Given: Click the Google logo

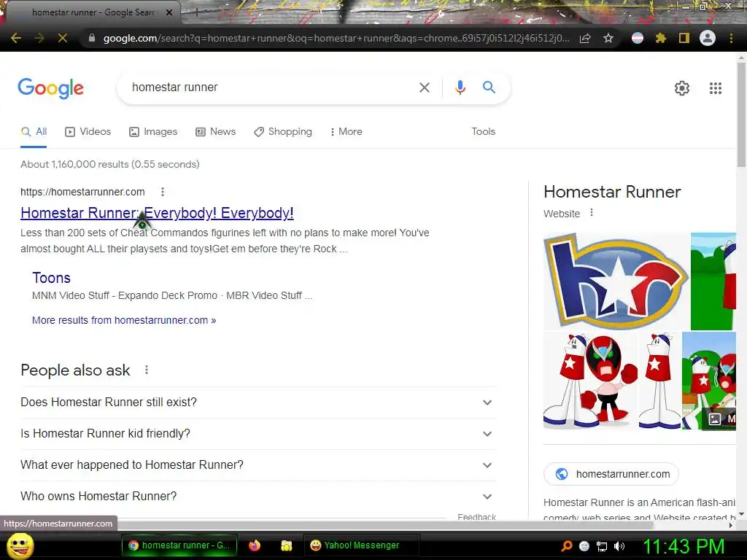Looking at the screenshot, I should 50,88.
